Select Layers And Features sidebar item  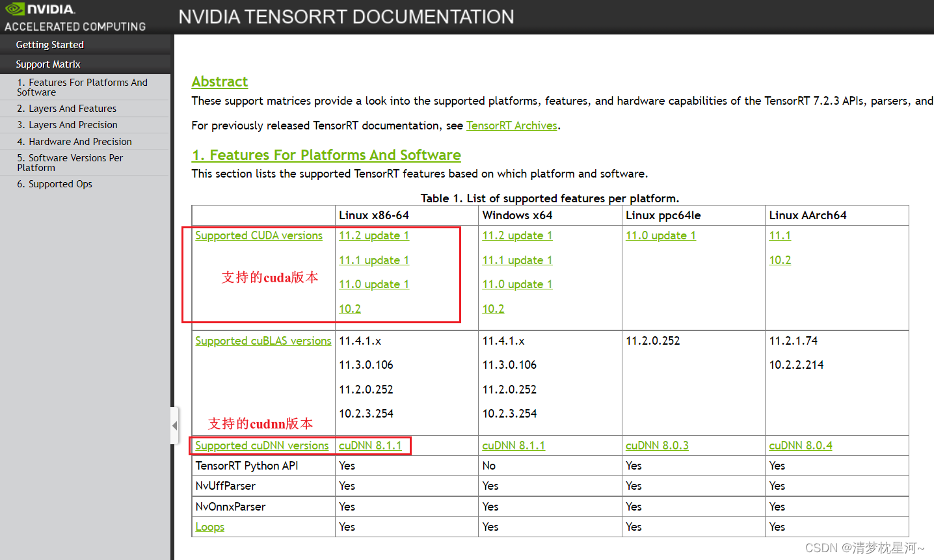(66, 109)
